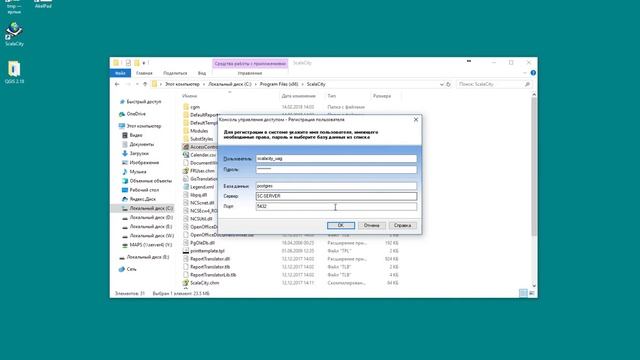Image resolution: width=640 pixels, height=360 pixels.
Task: Open the Вид ribbon tab
Action: click(202, 73)
